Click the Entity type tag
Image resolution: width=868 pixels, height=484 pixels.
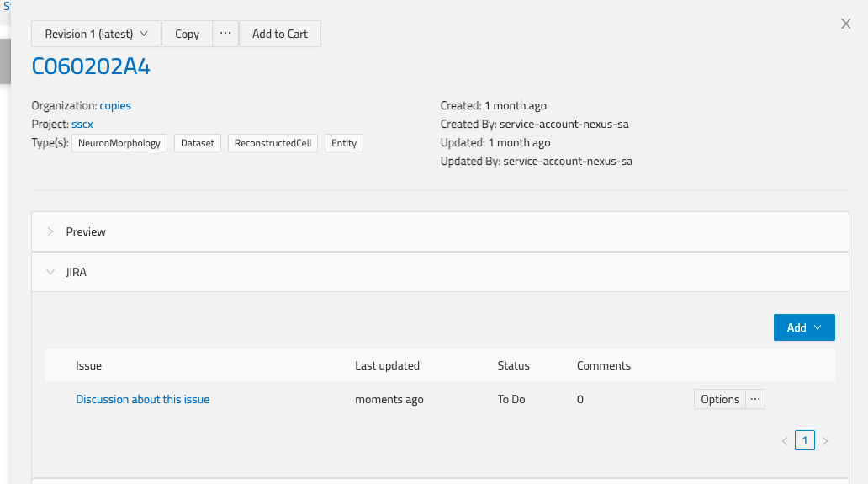[344, 143]
